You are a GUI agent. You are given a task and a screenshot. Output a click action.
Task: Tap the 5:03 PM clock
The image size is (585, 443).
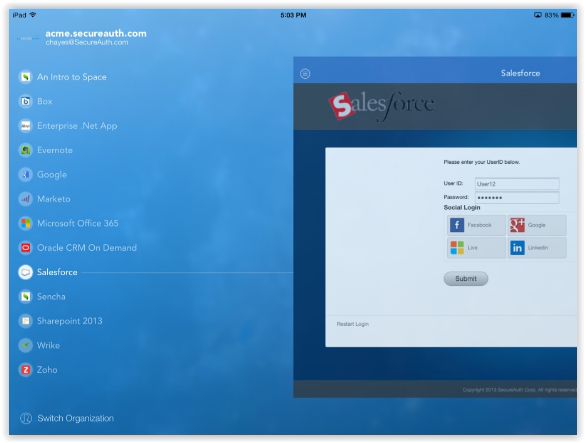click(x=293, y=15)
